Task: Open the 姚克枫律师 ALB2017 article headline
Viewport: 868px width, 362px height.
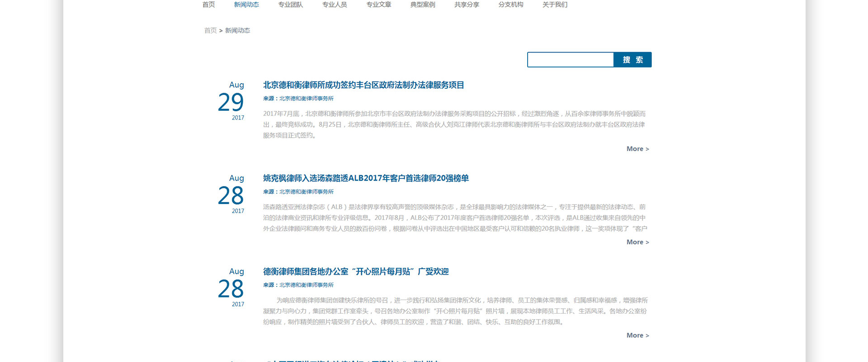Action: (366, 178)
